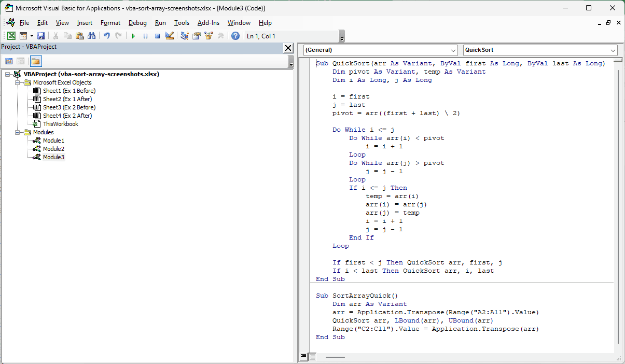Restore the inner code window
The image size is (625, 364).
pyautogui.click(x=608, y=23)
